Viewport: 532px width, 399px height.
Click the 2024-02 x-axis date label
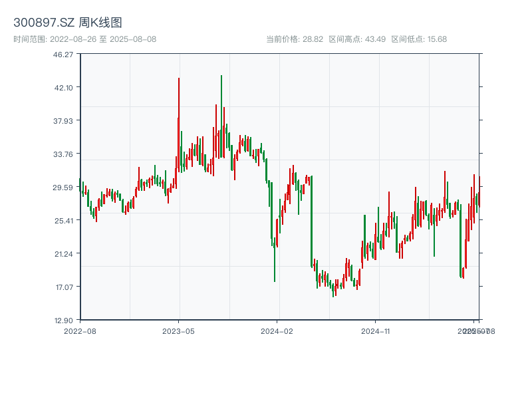pyautogui.click(x=277, y=331)
